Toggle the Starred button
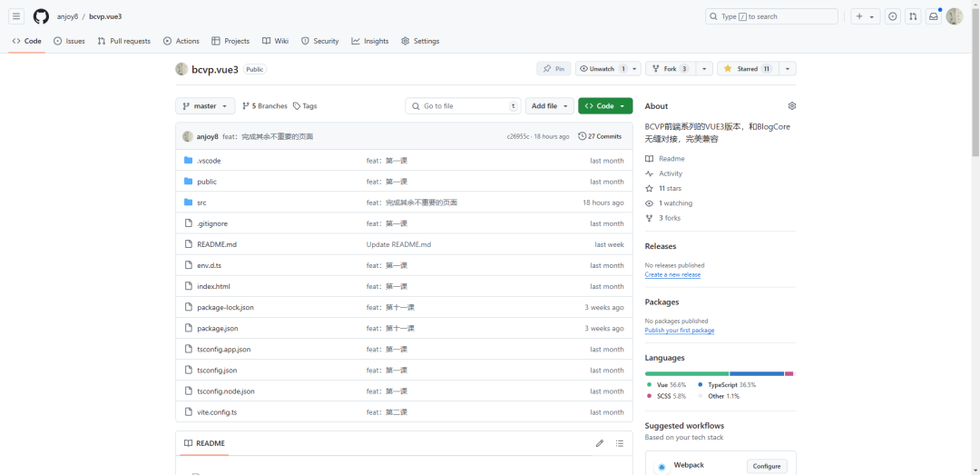 746,69
